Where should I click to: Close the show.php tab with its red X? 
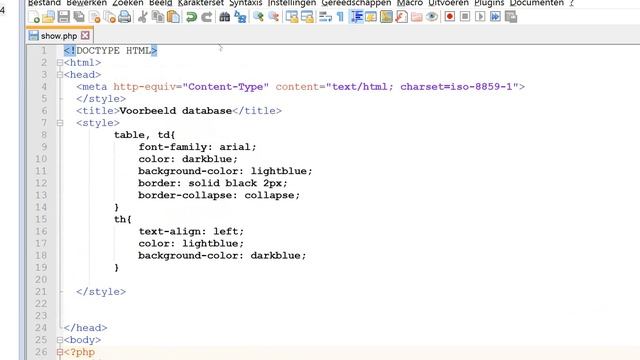coord(85,36)
